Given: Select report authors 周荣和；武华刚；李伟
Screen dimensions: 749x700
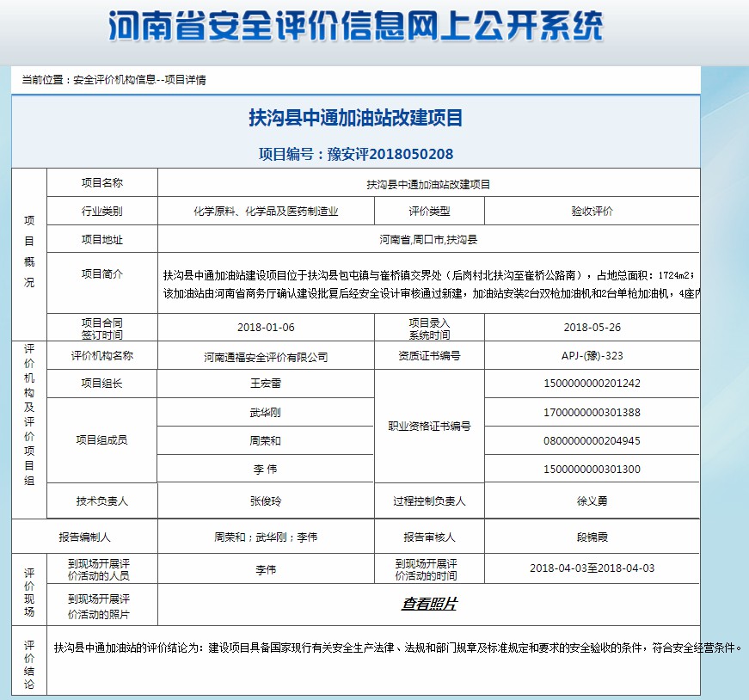Looking at the screenshot, I should (x=266, y=537).
